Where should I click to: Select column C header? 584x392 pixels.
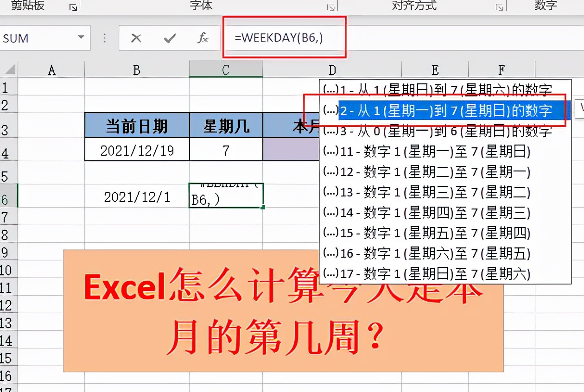point(226,70)
